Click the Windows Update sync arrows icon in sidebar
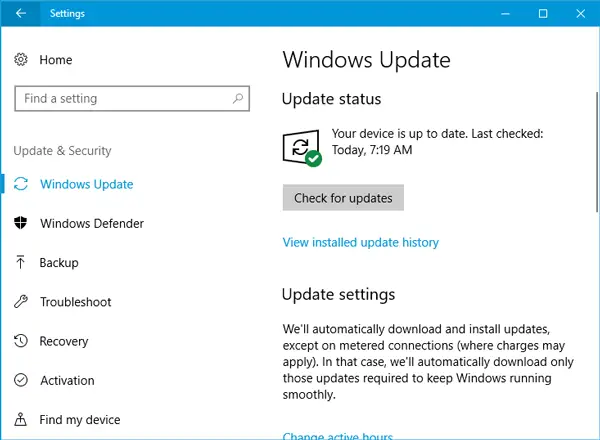Image resolution: width=600 pixels, height=440 pixels. pyautogui.click(x=21, y=184)
